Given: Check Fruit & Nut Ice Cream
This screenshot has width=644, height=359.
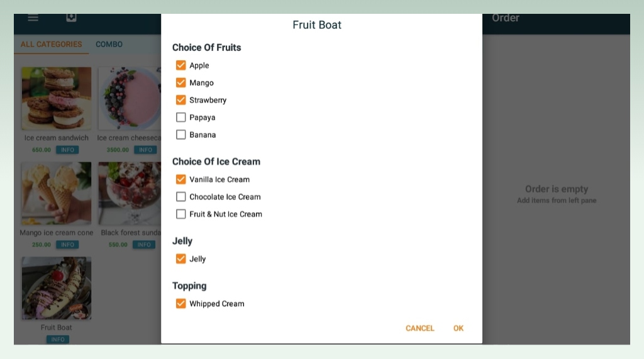Looking at the screenshot, I should point(180,214).
